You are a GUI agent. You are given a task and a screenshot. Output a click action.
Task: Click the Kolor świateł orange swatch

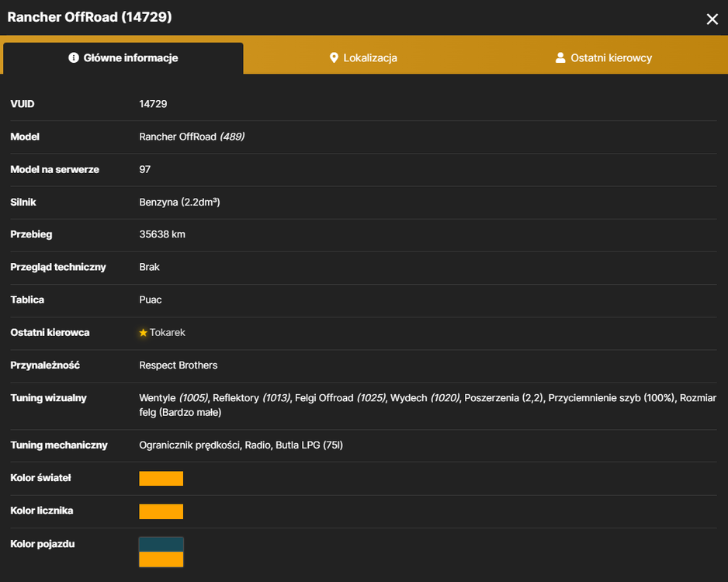[161, 479]
